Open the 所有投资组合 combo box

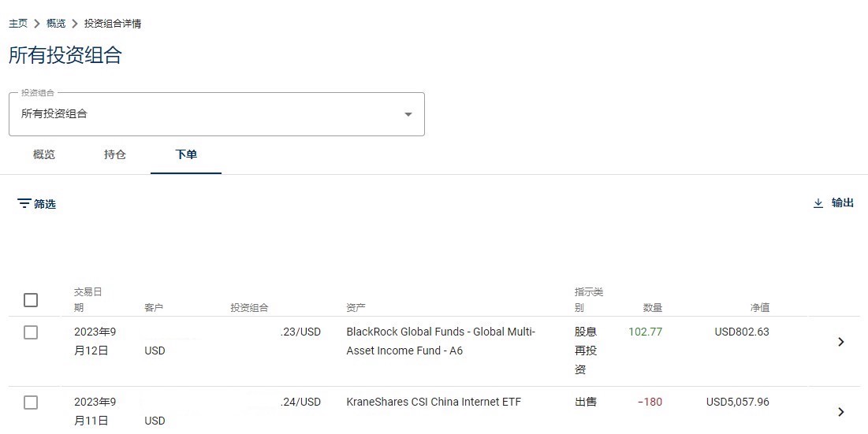217,114
